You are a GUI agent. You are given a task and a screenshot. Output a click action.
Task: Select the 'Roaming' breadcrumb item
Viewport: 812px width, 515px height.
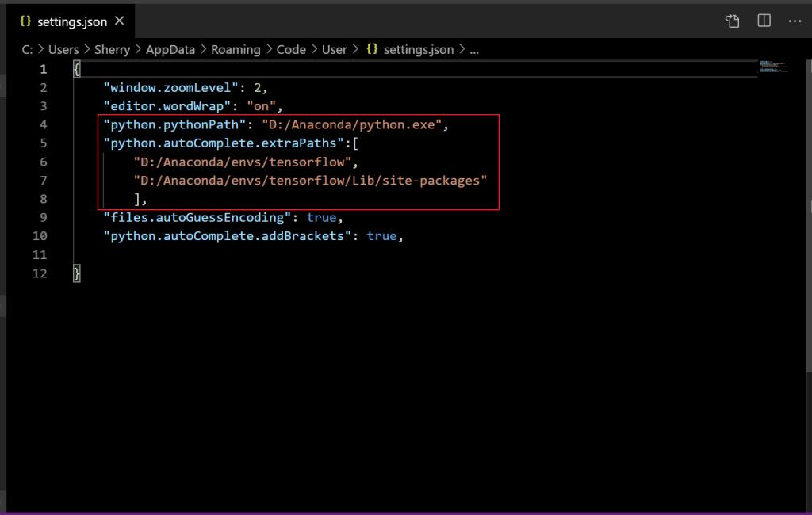pyautogui.click(x=235, y=49)
